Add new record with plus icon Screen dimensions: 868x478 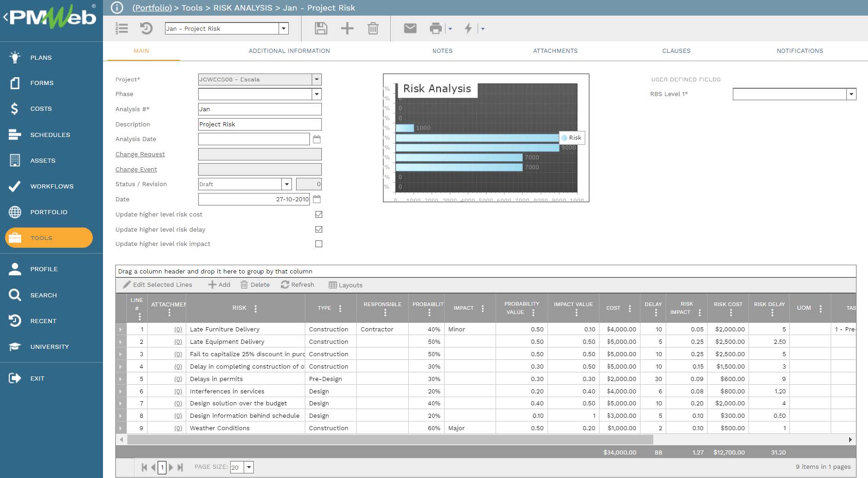click(347, 28)
